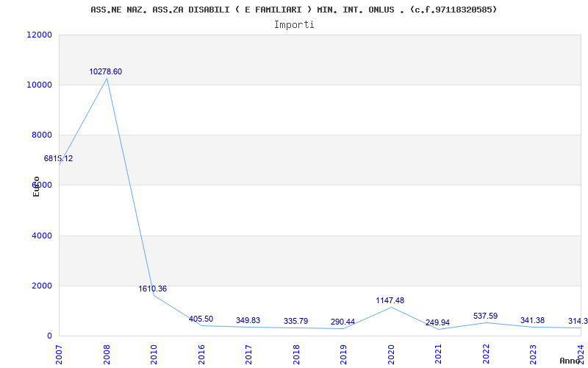Click the x-axis year label 2020
Image resolution: width=588 pixels, height=368 pixels.
click(391, 354)
